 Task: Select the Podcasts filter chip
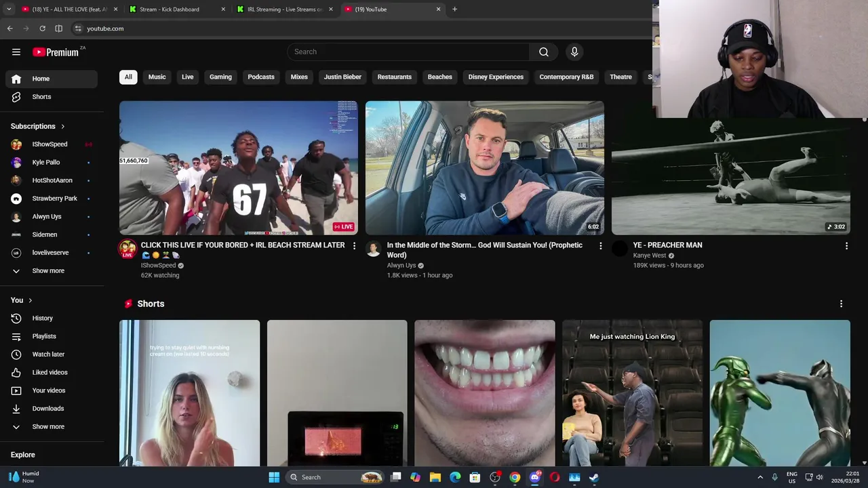(x=261, y=77)
